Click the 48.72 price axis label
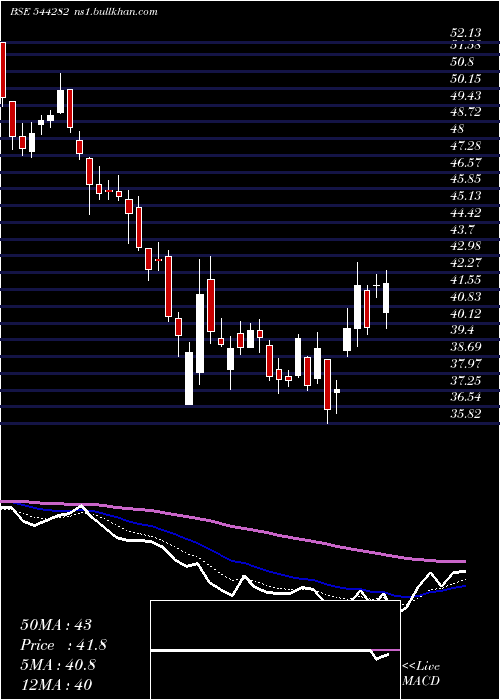Viewport: 500px width, 700px height. click(466, 112)
